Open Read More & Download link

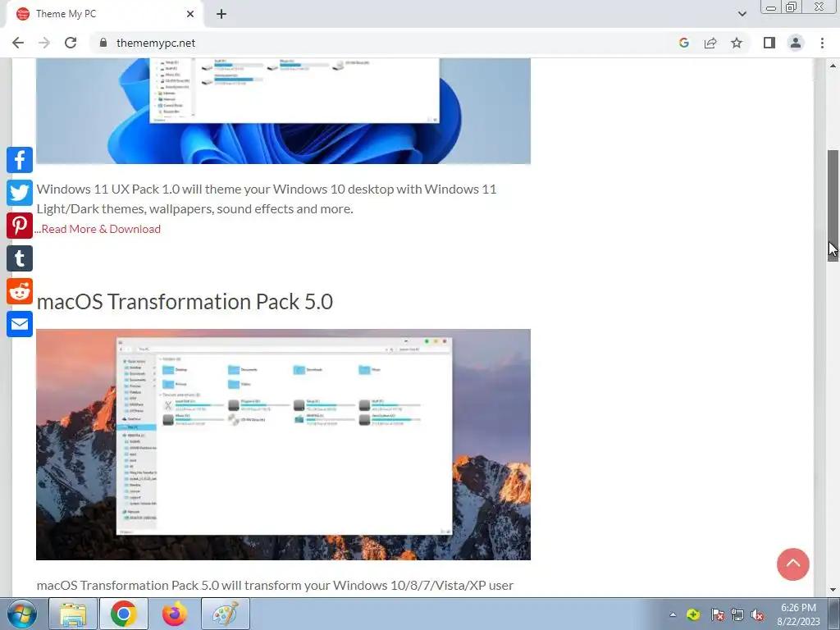[98, 230]
